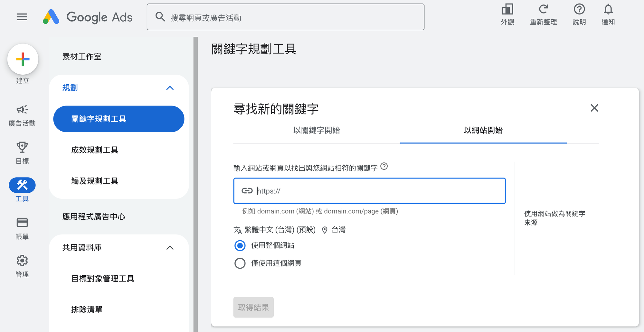This screenshot has height=332, width=644.
Task: Select the 僅使用這個網頁 radio option
Action: click(240, 263)
